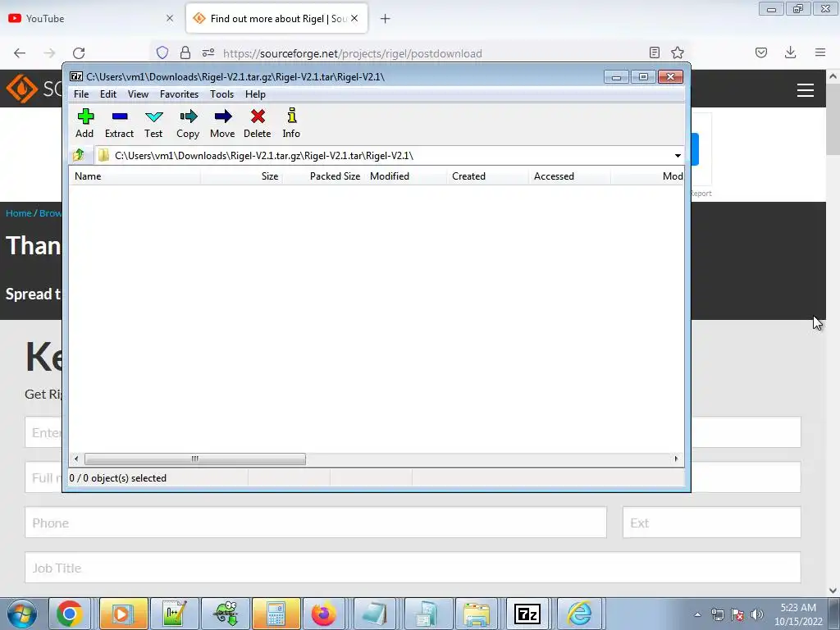Screen dimensions: 840x630
Task: Open the Windows Start button
Action: [21, 614]
